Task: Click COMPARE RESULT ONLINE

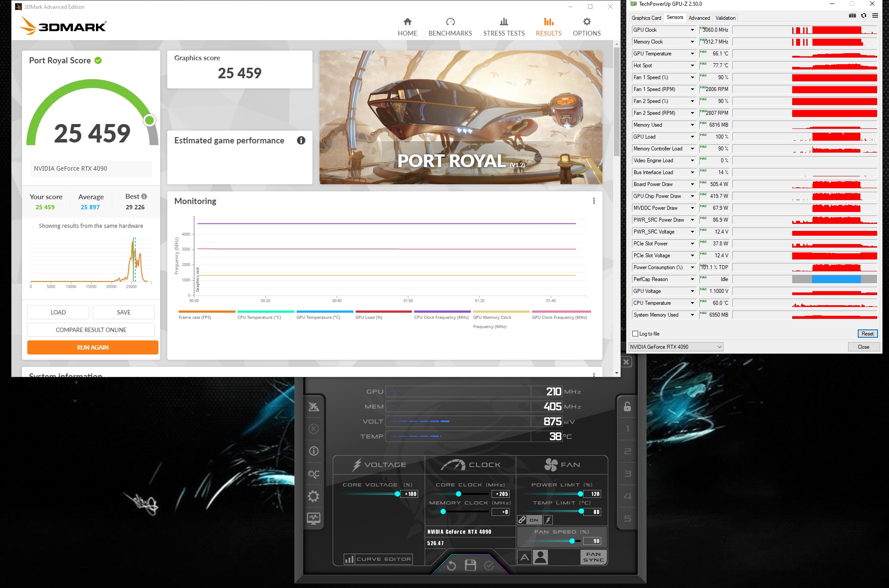Action: click(x=91, y=330)
